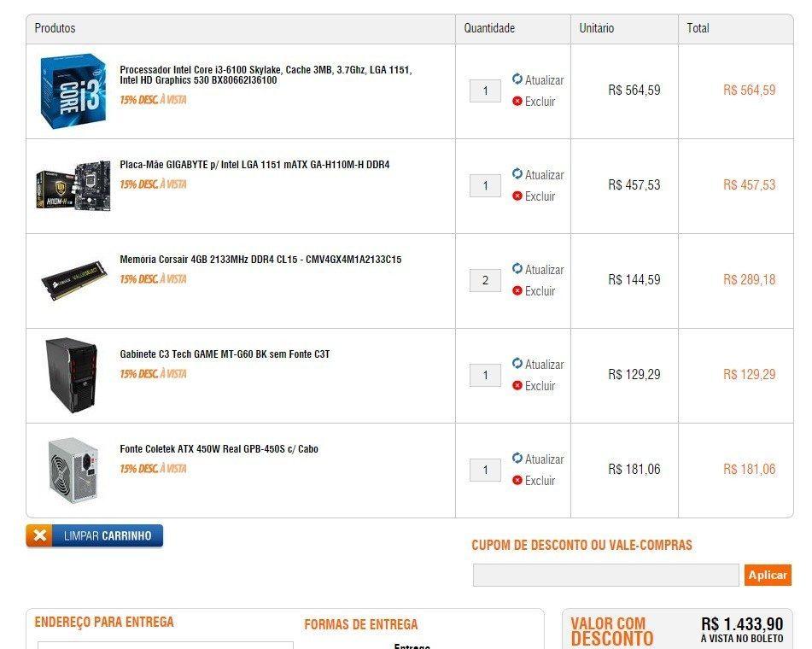
Task: Click quantity box for Intel Core i3
Action: click(x=485, y=91)
